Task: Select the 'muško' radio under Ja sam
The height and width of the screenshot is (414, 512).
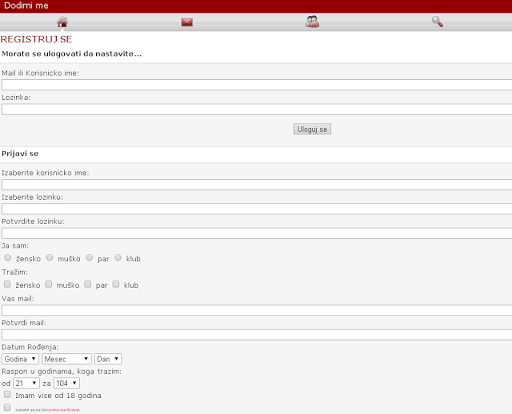Action: (x=50, y=258)
